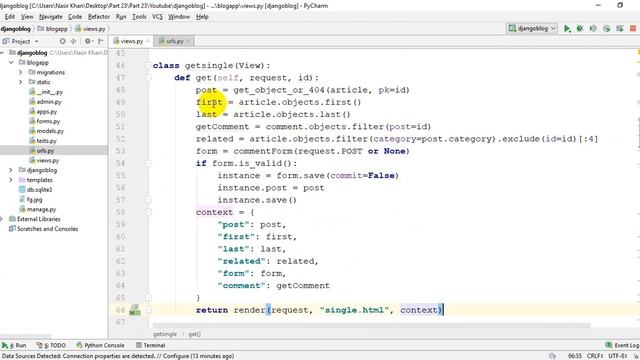Hide the Project tool window
The height and width of the screenshot is (360, 640).
tap(101, 41)
